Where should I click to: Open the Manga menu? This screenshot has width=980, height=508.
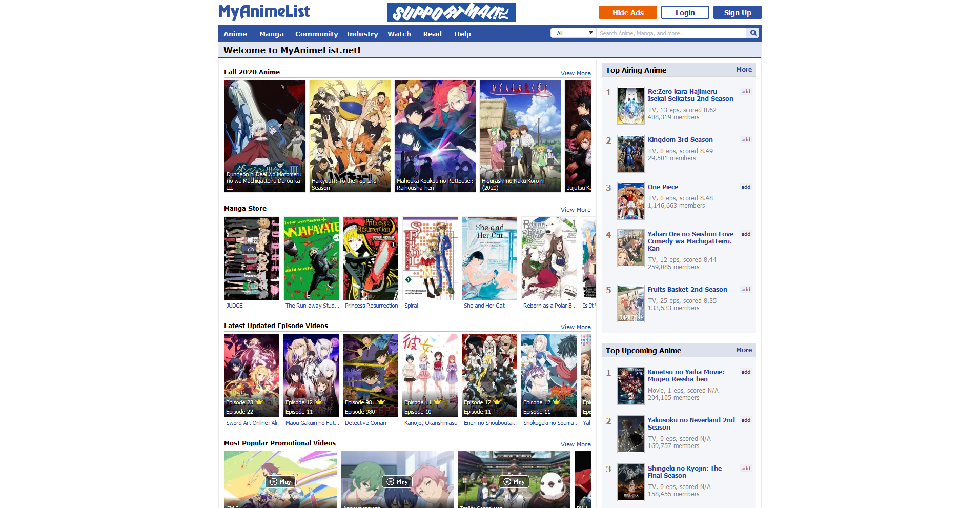click(271, 34)
